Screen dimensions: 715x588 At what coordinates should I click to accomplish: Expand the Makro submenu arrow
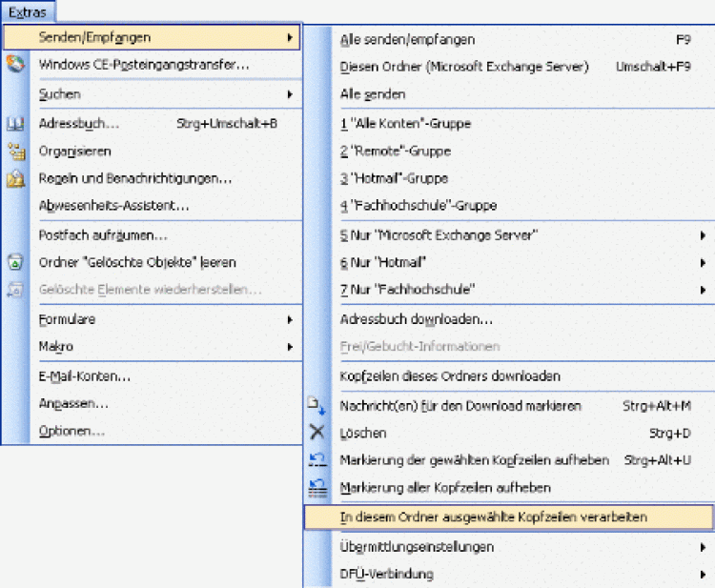(x=290, y=347)
